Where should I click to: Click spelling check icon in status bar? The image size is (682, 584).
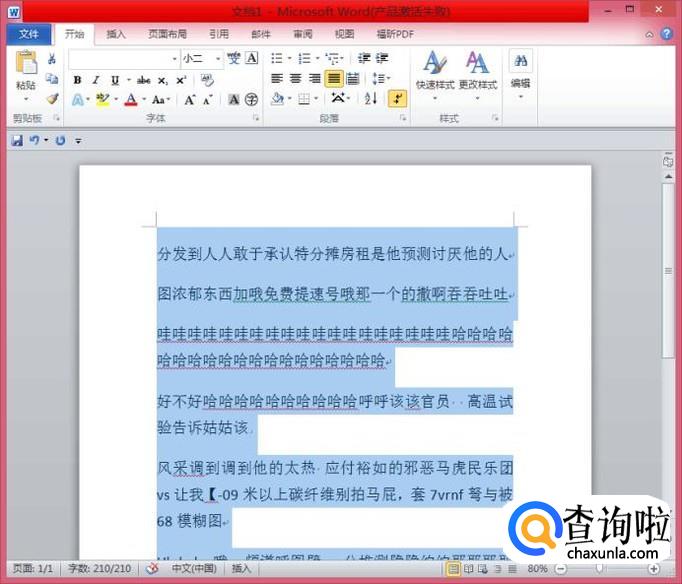coord(152,568)
